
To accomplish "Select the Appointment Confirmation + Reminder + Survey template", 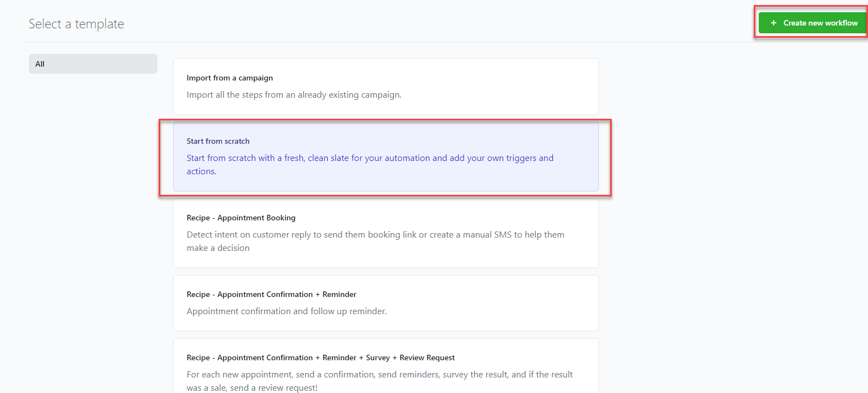I will (385, 366).
